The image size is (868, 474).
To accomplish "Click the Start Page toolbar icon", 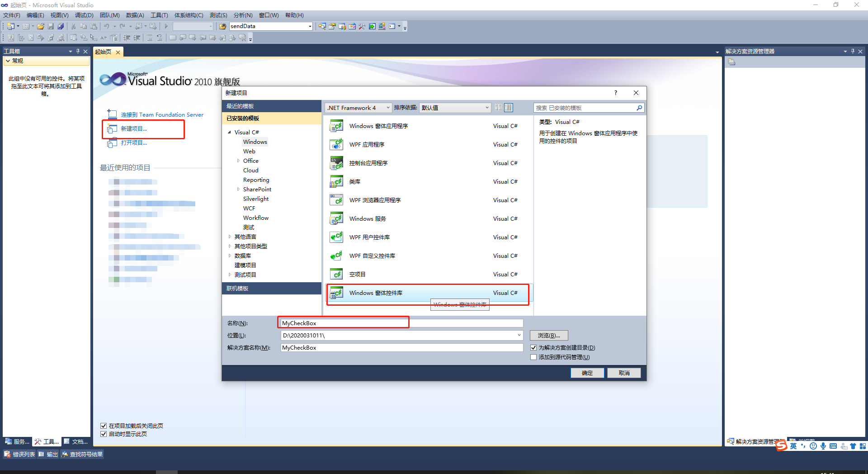I will coord(372,26).
